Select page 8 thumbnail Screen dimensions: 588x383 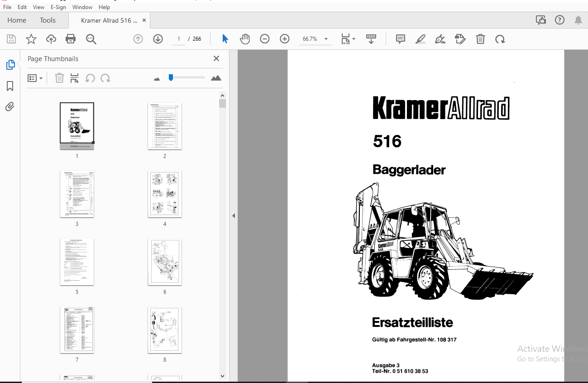[165, 330]
